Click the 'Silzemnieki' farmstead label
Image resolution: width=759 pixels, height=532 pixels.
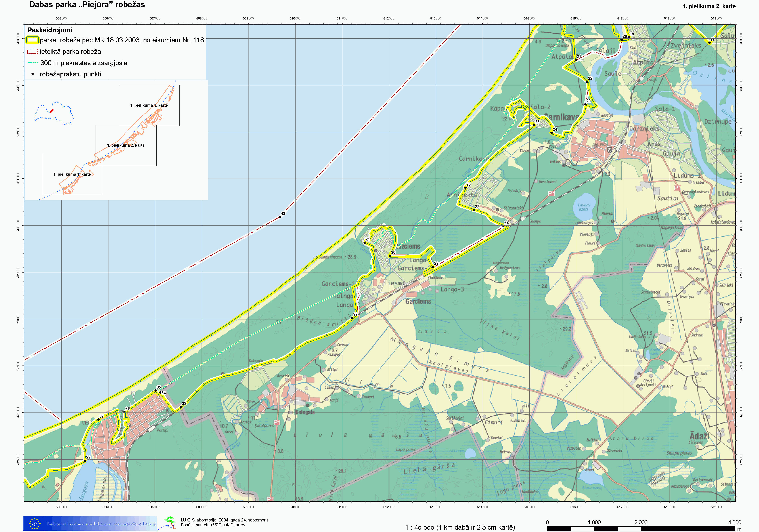[x=513, y=208]
